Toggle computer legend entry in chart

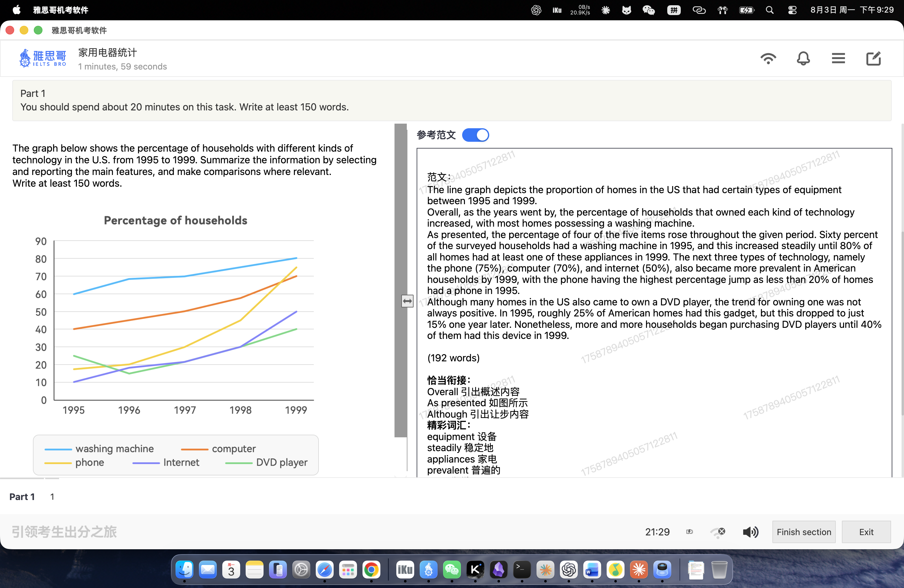(218, 449)
